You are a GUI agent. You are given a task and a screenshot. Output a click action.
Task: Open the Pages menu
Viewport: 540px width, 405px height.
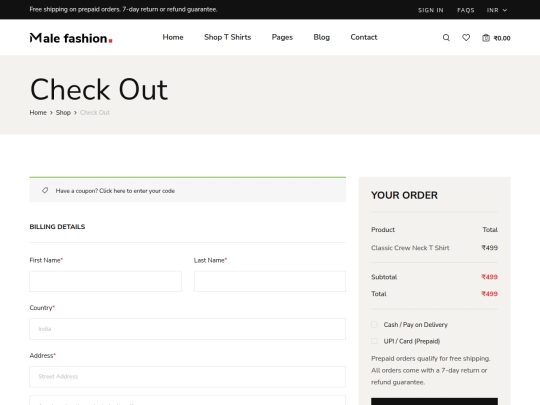click(x=282, y=37)
